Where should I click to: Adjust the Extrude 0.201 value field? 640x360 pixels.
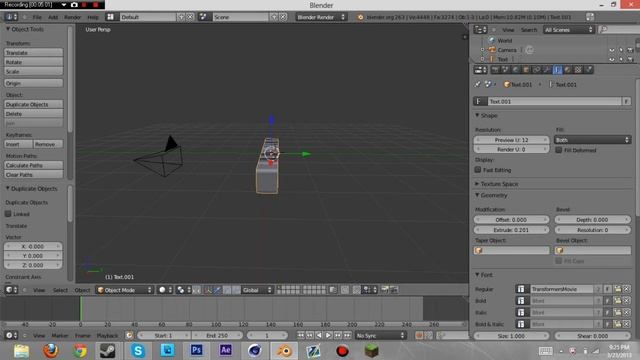(x=511, y=230)
